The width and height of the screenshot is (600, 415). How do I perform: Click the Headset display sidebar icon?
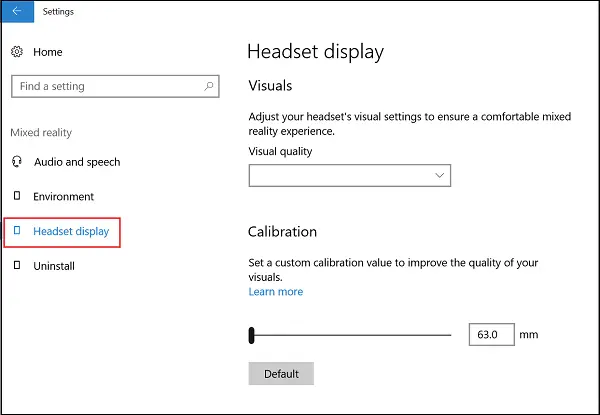click(x=17, y=230)
